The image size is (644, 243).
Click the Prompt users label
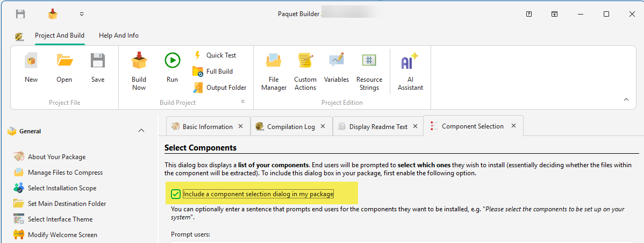pos(191,234)
